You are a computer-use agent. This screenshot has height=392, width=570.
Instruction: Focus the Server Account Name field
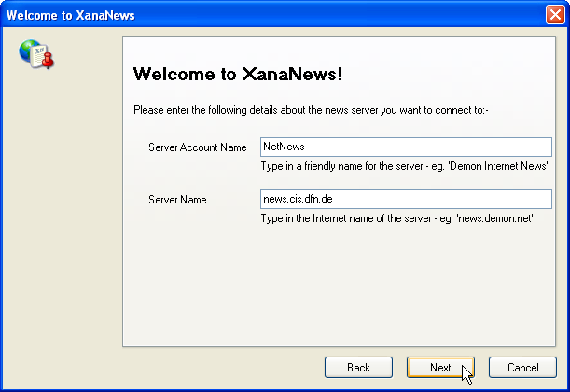click(x=406, y=147)
